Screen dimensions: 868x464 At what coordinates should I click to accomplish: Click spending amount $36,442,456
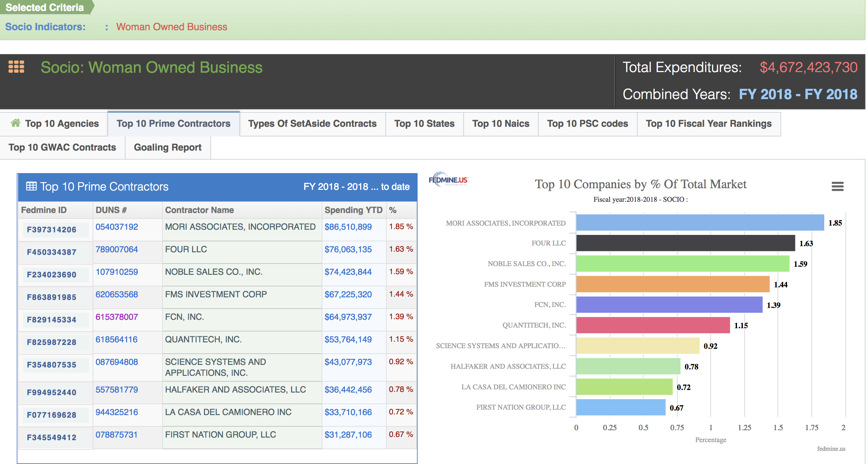(x=348, y=390)
